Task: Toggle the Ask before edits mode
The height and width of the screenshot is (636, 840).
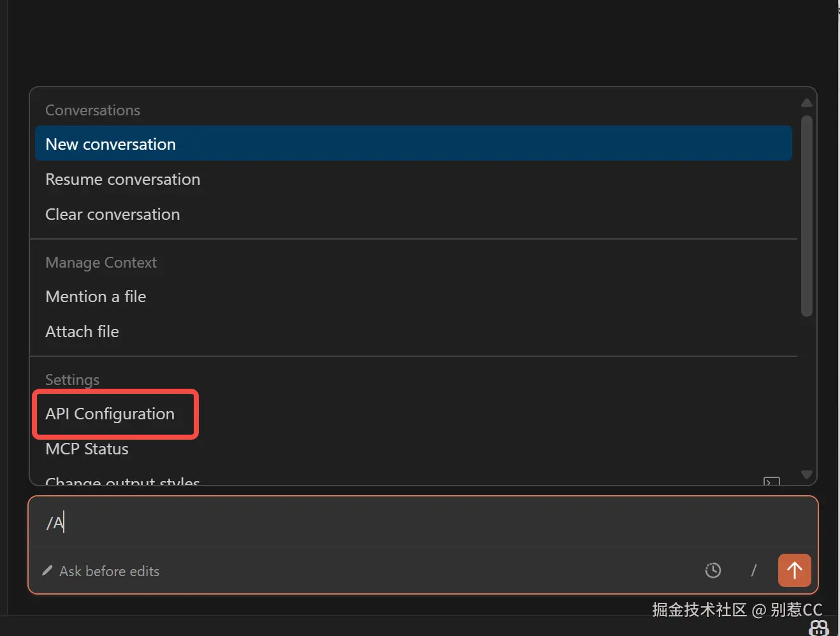Action: click(109, 571)
